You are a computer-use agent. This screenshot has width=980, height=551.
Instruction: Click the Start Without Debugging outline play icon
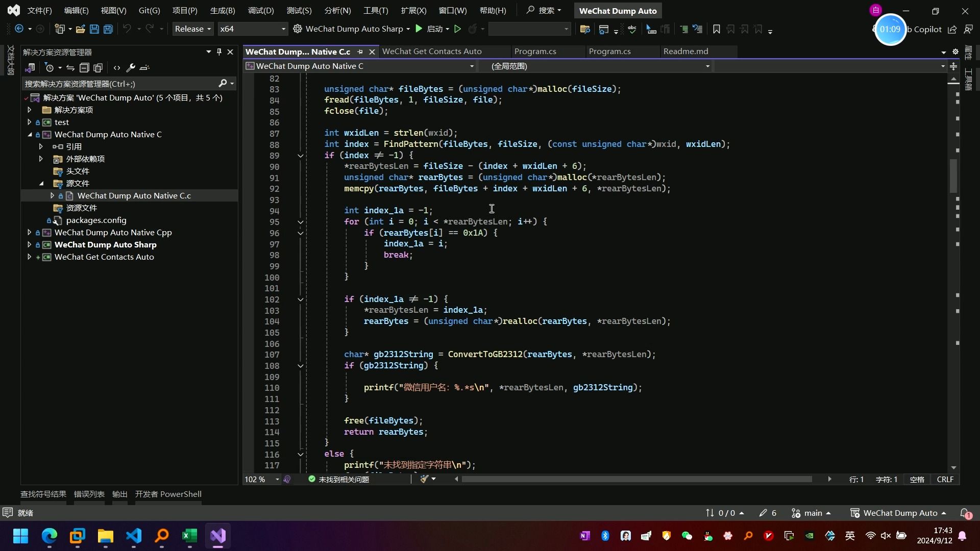pyautogui.click(x=458, y=29)
